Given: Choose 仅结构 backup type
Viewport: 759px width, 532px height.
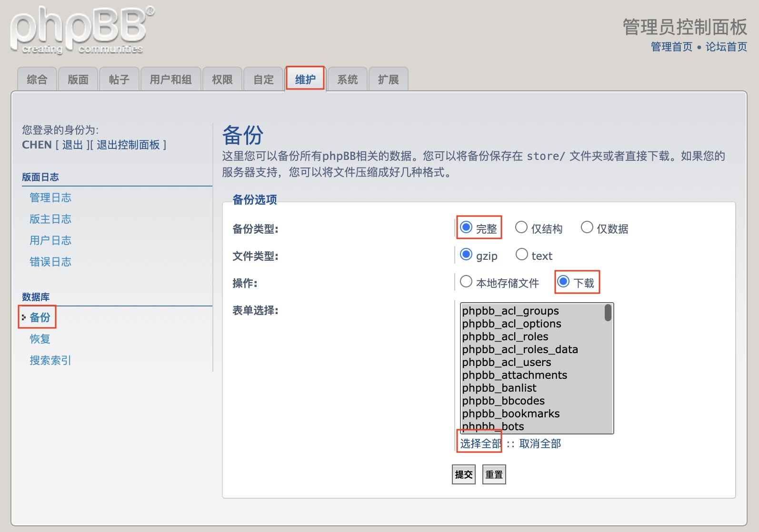Looking at the screenshot, I should [x=521, y=227].
